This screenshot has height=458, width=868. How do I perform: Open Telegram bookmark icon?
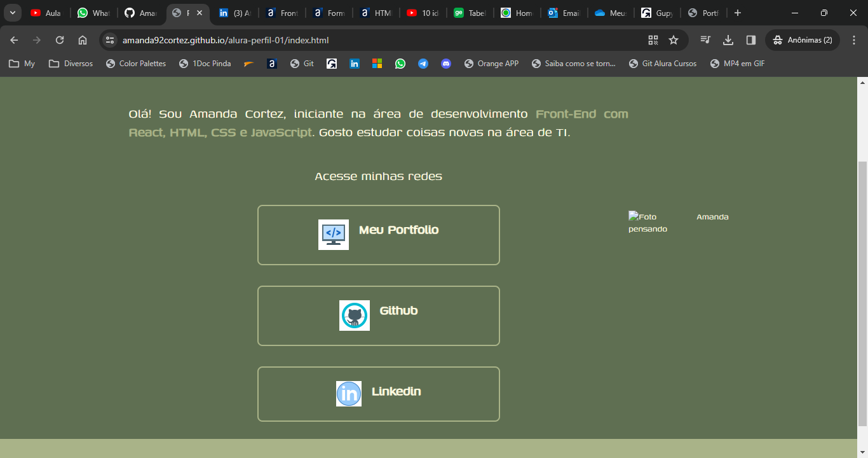[x=423, y=64]
